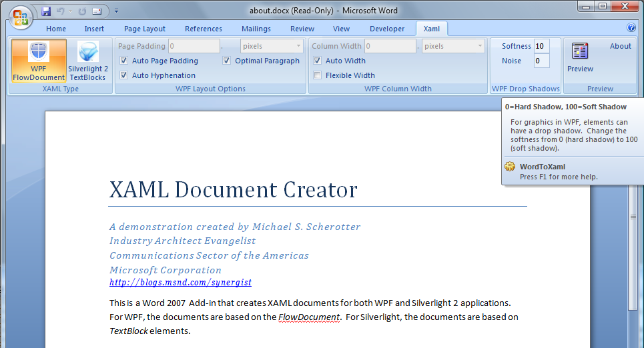Uncheck the Auto Width option
Screen dimensions: 644x348
(x=317, y=61)
